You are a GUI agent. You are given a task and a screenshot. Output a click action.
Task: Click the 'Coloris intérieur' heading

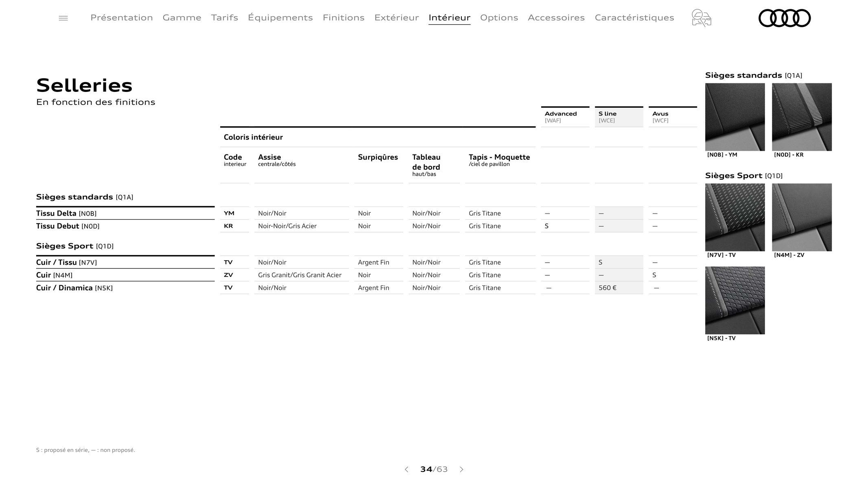point(253,137)
